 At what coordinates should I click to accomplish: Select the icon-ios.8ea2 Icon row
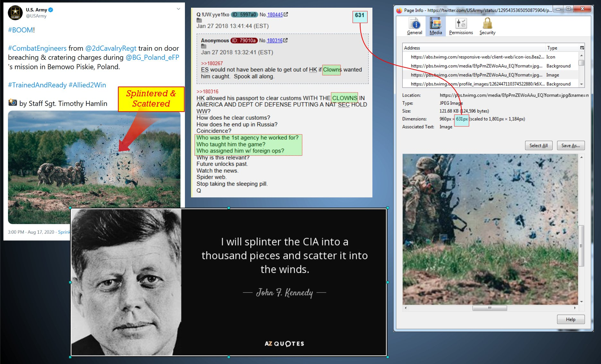coord(490,57)
